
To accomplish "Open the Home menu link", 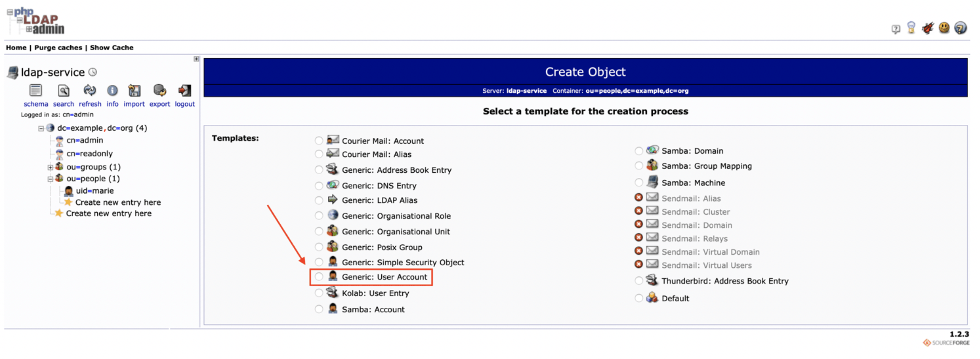I will tap(16, 48).
